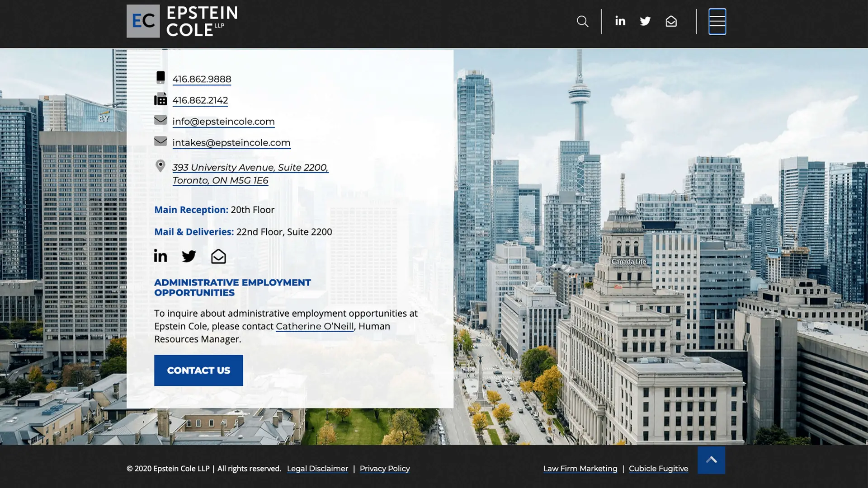Click the 393 University Avenue address link
The height and width of the screenshot is (488, 868).
[x=250, y=168]
